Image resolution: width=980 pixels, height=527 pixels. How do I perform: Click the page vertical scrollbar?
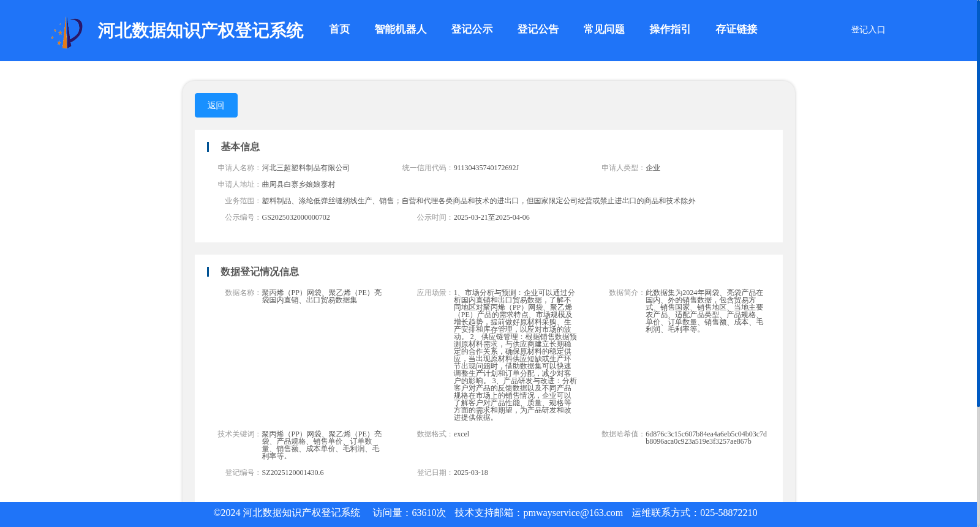pos(978,203)
